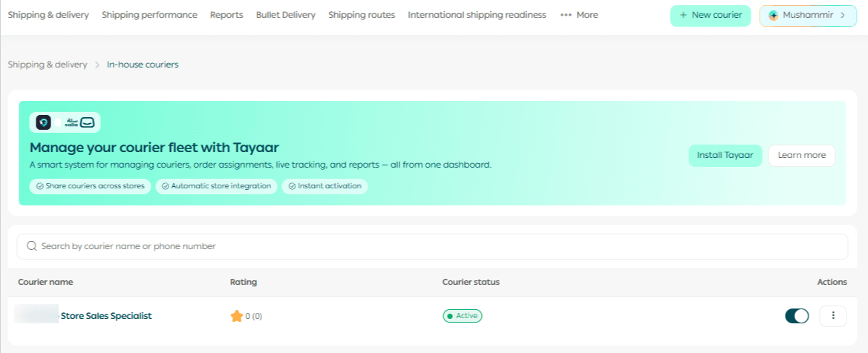Click the search magnifier icon
The height and width of the screenshot is (353, 868).
click(31, 246)
